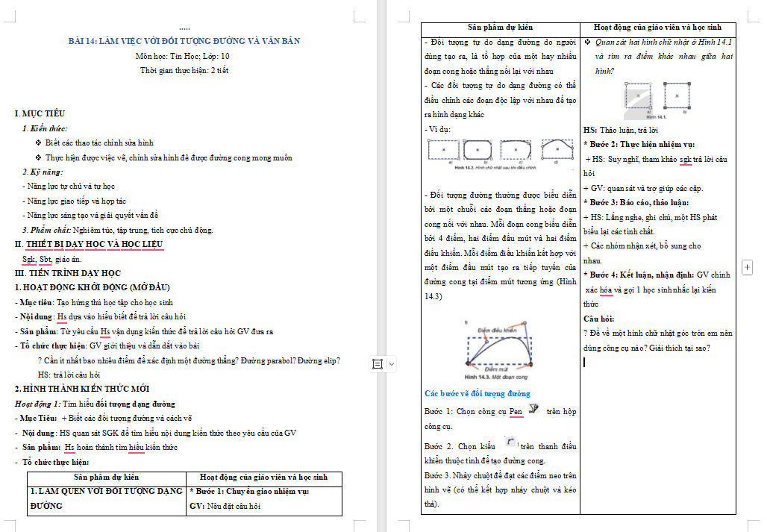Select the Hình 14.1 rectangles image
The image size is (767, 532).
658,100
